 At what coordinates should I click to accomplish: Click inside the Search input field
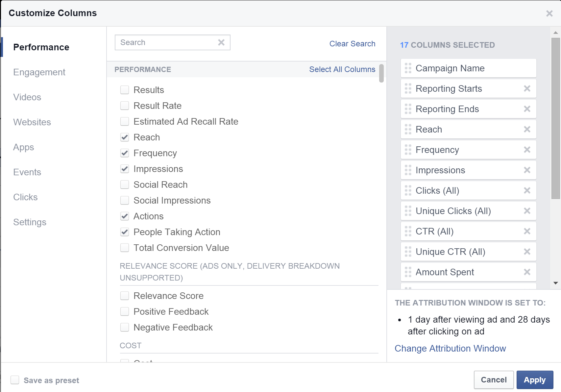[164, 42]
